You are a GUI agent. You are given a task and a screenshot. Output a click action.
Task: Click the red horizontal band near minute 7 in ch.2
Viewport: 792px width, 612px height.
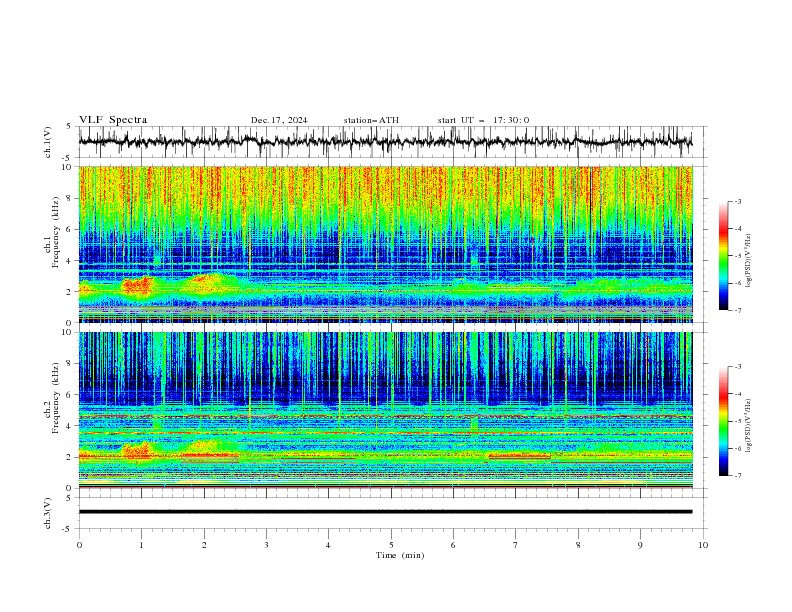tap(519, 456)
